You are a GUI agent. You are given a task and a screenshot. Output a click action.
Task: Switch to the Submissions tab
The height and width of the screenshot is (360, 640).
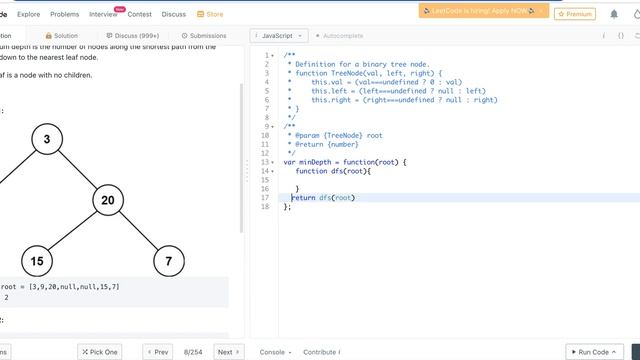tap(204, 36)
